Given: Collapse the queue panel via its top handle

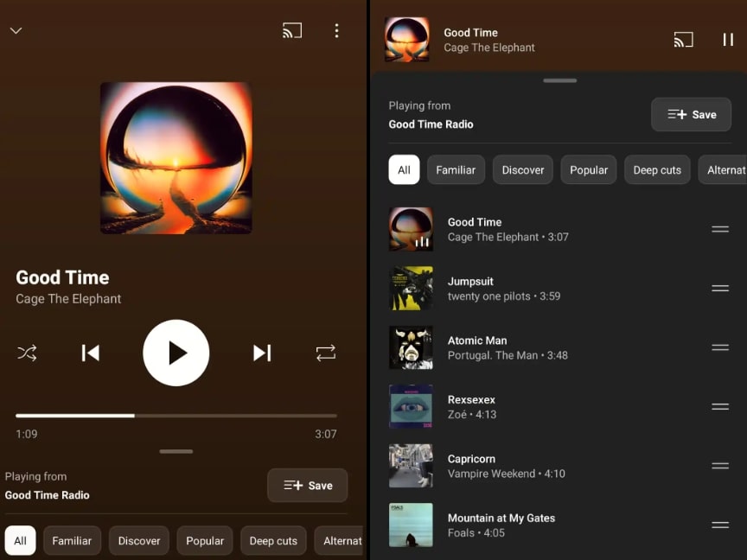Looking at the screenshot, I should (x=559, y=80).
